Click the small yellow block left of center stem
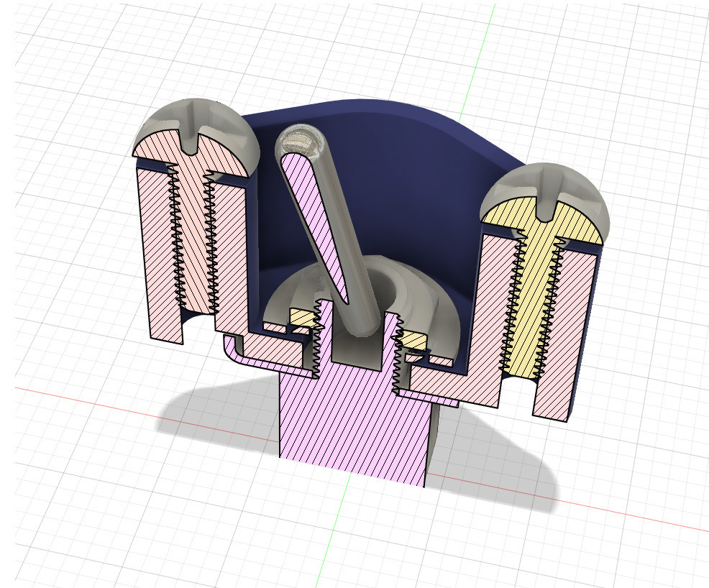Viewport: 709px width, 588px height. [298, 316]
